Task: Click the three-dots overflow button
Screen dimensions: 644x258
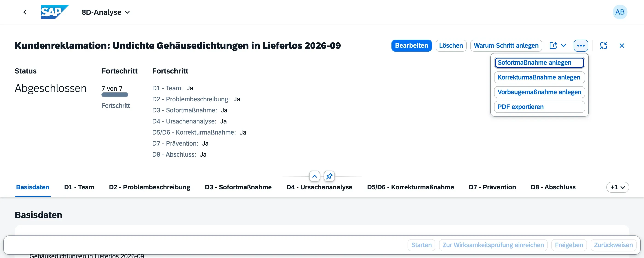Action: (581, 46)
